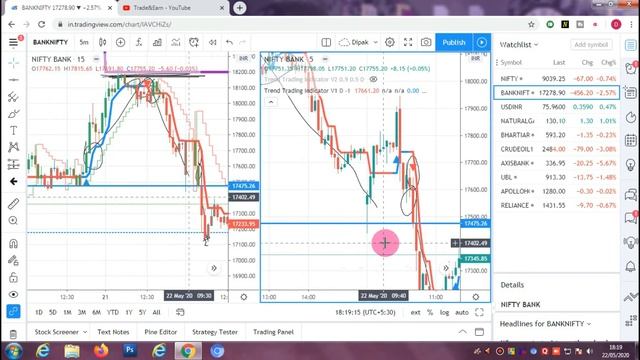This screenshot has width=640, height=360.
Task: Open the go to date icon
Action: click(180, 312)
